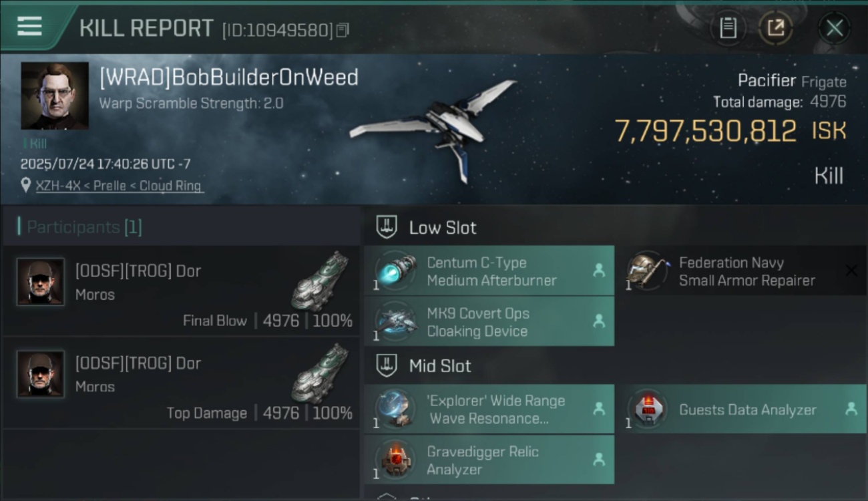Open the XZH-4X location link
The image size is (868, 501).
click(119, 186)
